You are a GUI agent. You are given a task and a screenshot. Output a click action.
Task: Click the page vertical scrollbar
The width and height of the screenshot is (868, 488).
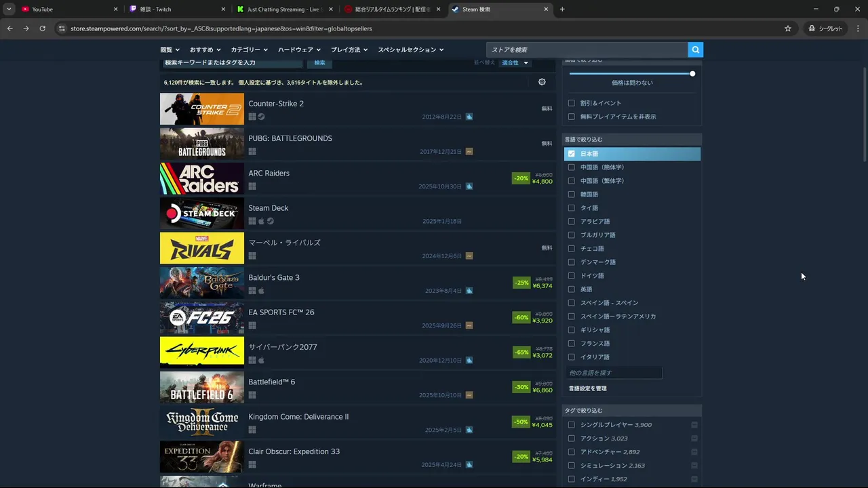click(x=864, y=115)
